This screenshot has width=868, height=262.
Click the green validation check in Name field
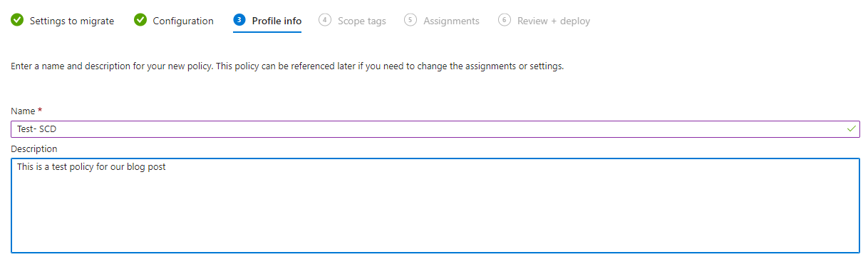point(851,129)
